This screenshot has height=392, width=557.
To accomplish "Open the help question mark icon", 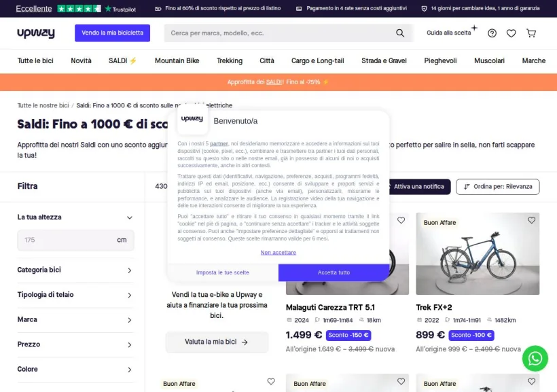I will click(x=492, y=33).
